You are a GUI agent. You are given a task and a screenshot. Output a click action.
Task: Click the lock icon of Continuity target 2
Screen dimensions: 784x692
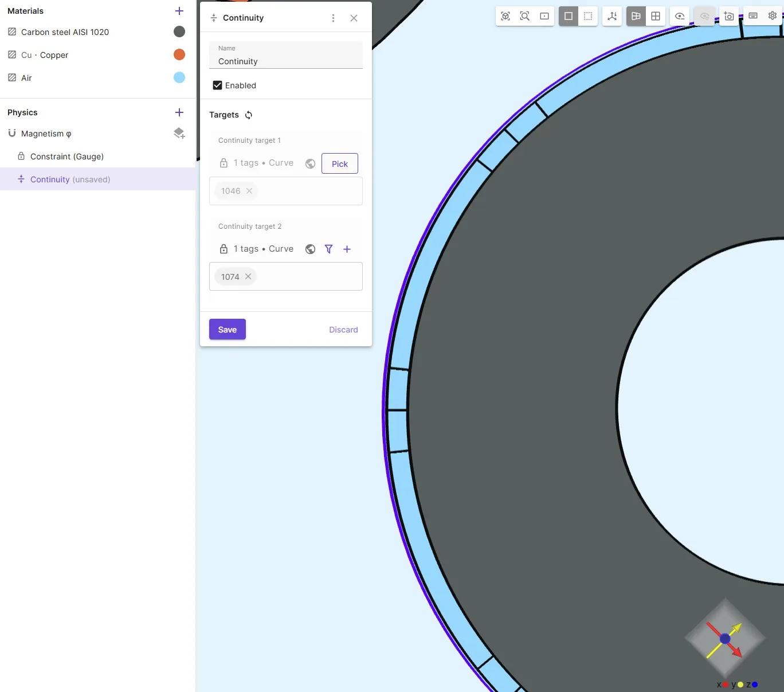pos(224,249)
